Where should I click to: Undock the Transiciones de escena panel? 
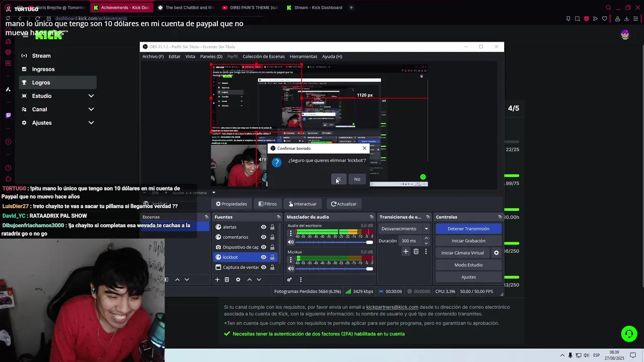(x=428, y=217)
